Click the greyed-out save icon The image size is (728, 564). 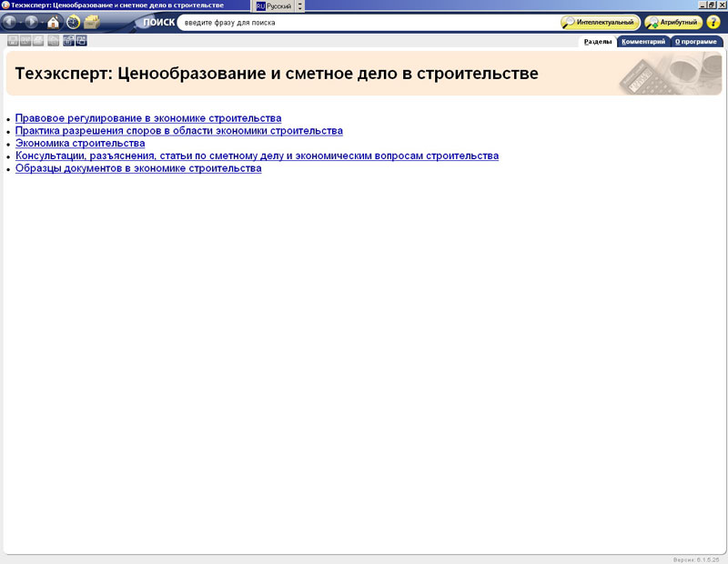tap(13, 40)
